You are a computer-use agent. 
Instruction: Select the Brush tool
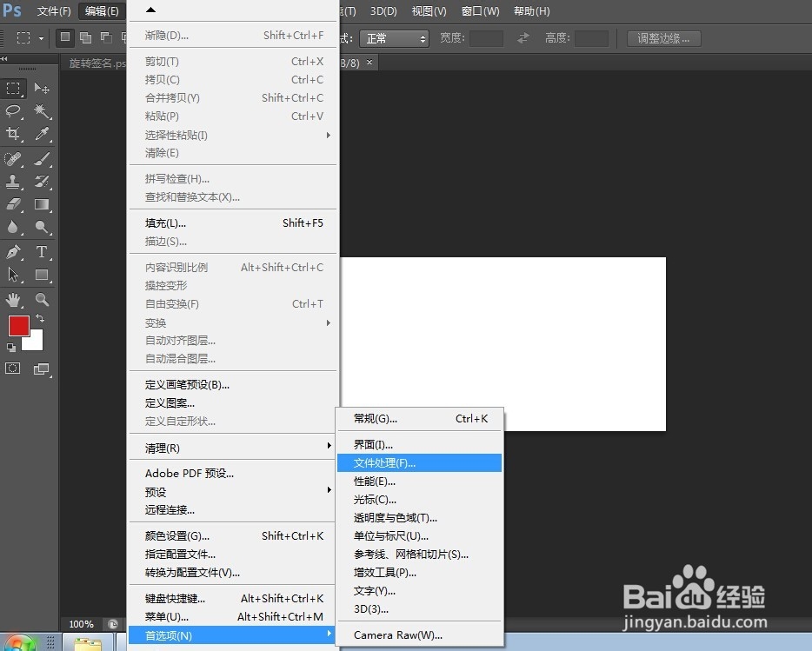42,159
